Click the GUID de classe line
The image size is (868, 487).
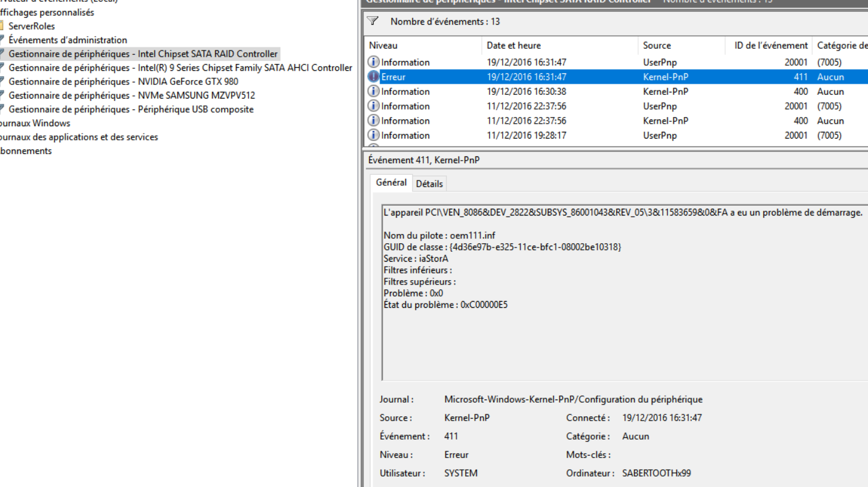tap(502, 247)
